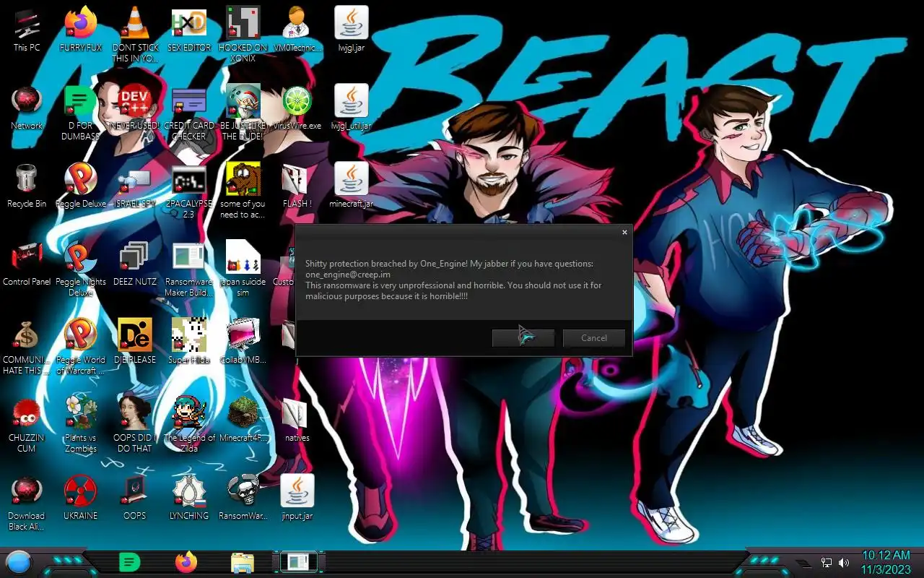Select the red fuzzy Chuzzle game shortcut
The width and height of the screenshot is (924, 578).
point(27,426)
